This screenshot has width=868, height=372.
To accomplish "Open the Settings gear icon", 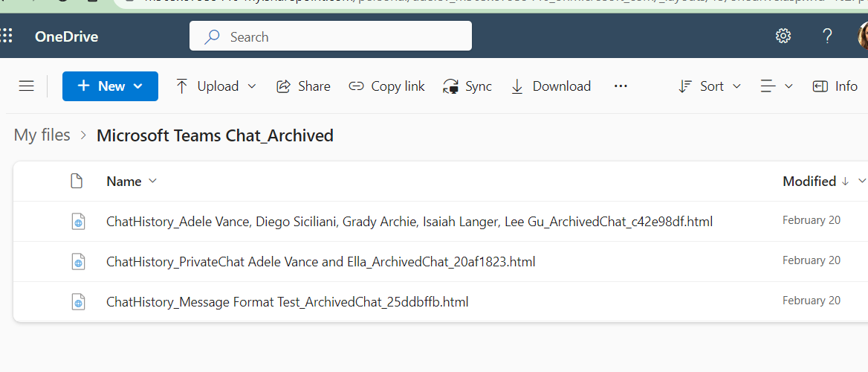I will pyautogui.click(x=783, y=36).
